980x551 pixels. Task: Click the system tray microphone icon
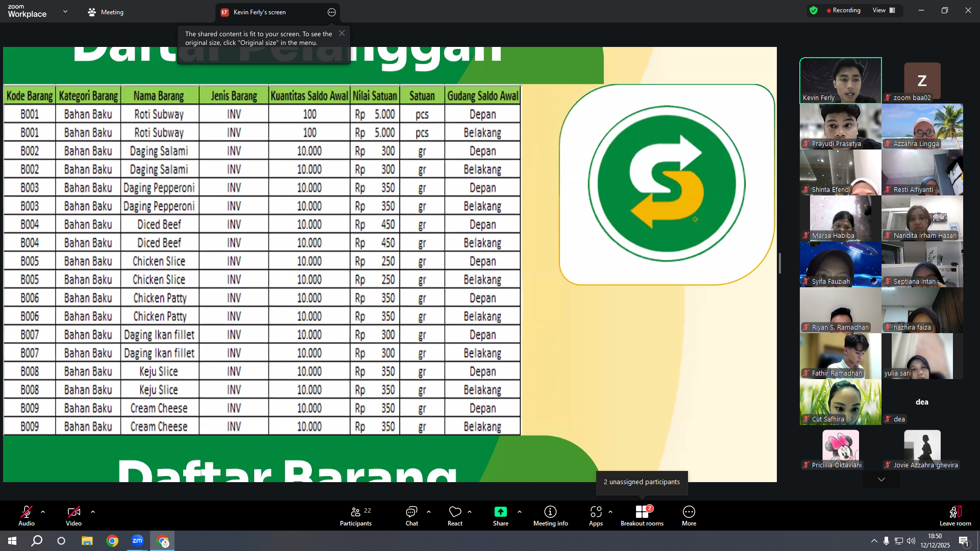click(887, 541)
